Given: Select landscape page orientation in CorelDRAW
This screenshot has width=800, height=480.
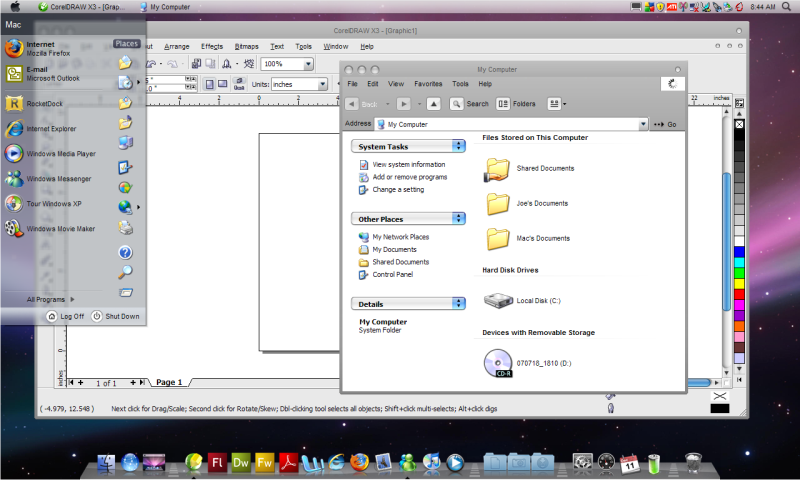Looking at the screenshot, I should [x=223, y=84].
